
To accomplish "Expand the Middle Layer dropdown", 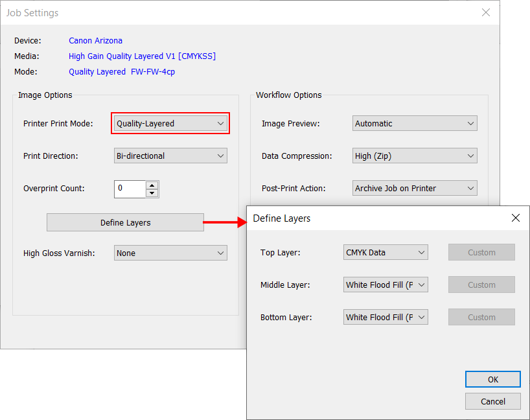I will [385, 285].
